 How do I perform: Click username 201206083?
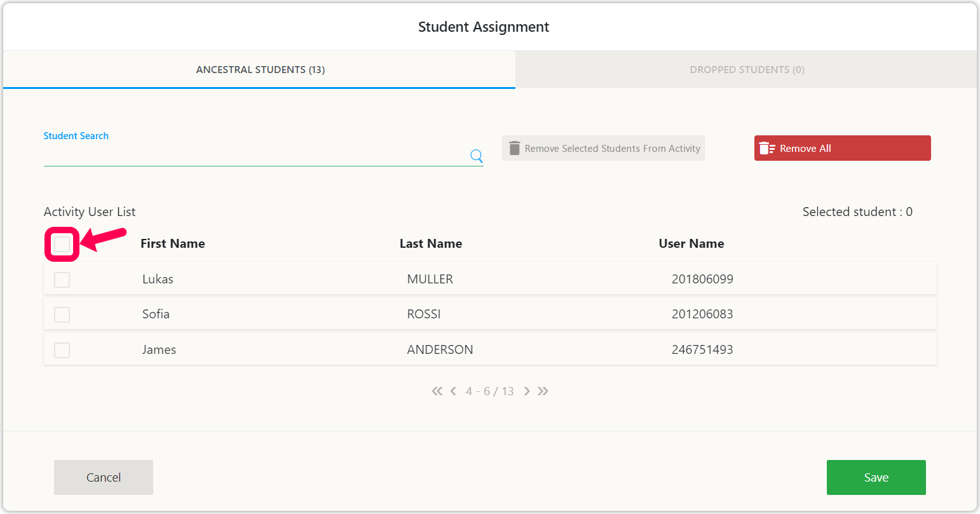point(702,314)
